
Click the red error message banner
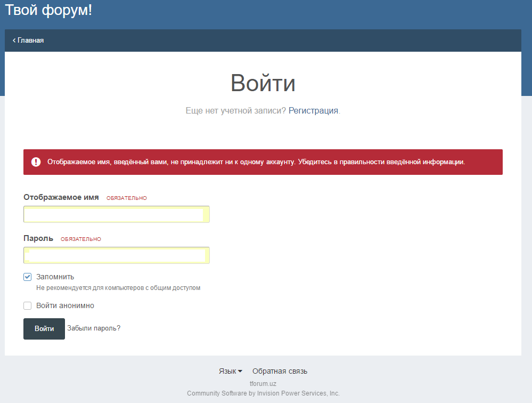tap(263, 162)
